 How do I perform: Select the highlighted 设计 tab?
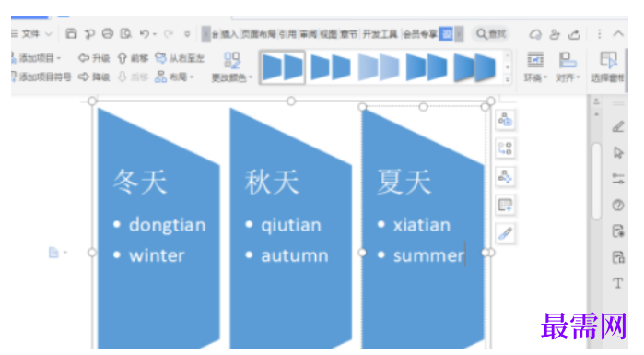(x=446, y=34)
